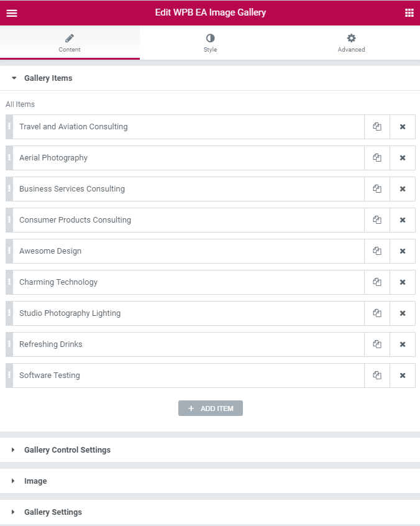Grab the drag handle of Aerial Photography
Image resolution: width=420 pixels, height=526 pixels.
coord(9,158)
